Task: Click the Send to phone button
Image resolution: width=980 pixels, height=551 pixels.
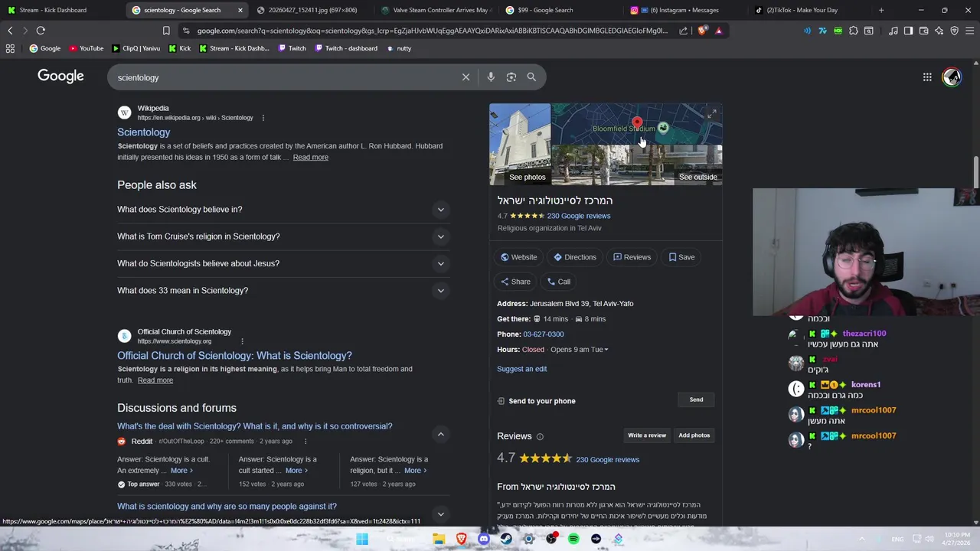Action: (x=696, y=399)
